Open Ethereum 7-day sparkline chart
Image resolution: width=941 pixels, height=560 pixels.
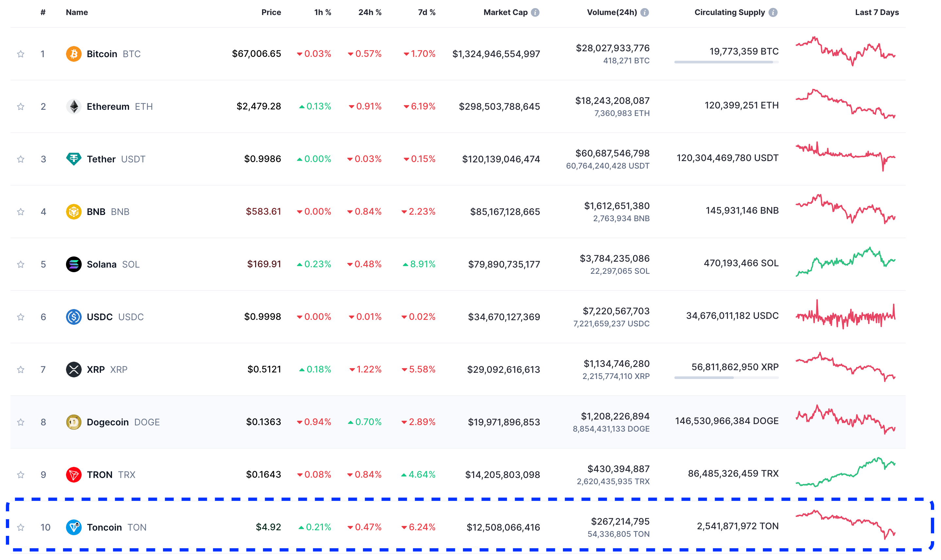coord(845,104)
